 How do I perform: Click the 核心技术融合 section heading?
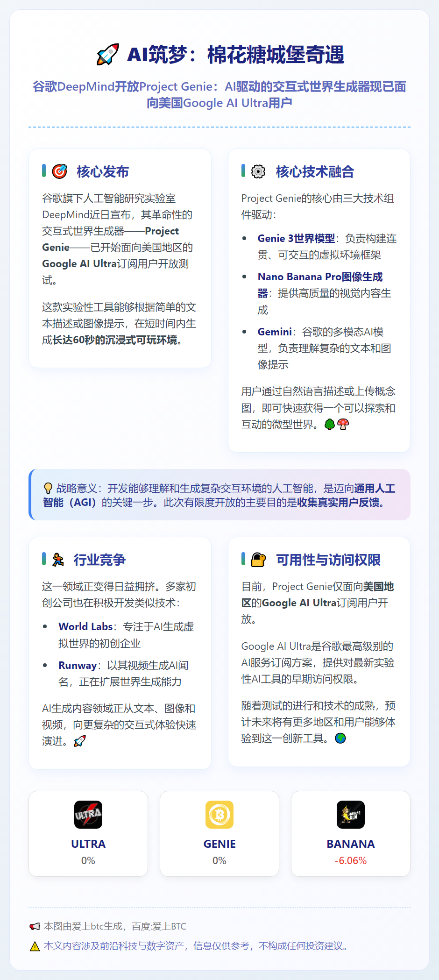click(x=315, y=171)
